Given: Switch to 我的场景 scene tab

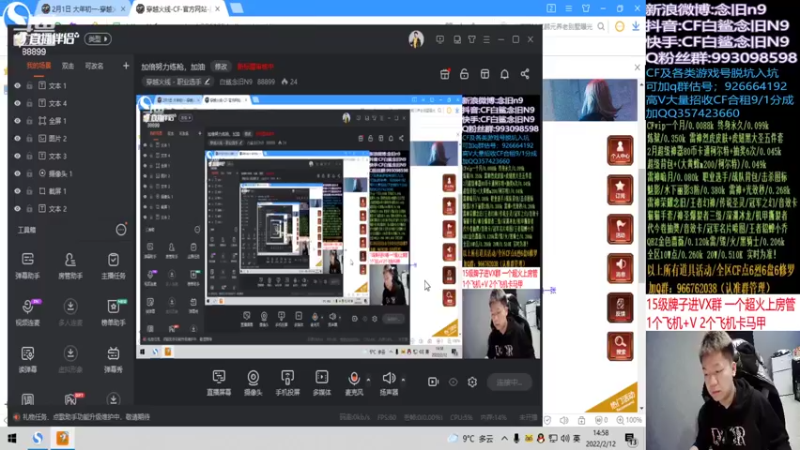Looking at the screenshot, I should tap(39, 66).
